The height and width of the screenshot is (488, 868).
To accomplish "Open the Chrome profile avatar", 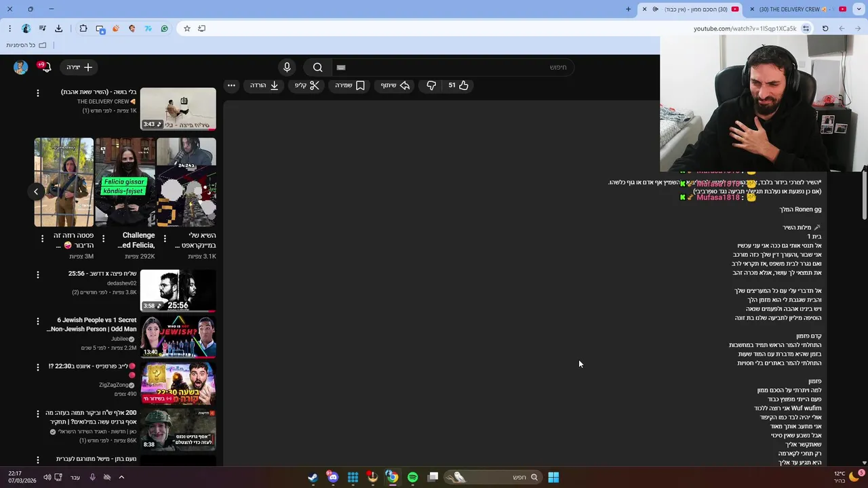I will click(x=26, y=28).
